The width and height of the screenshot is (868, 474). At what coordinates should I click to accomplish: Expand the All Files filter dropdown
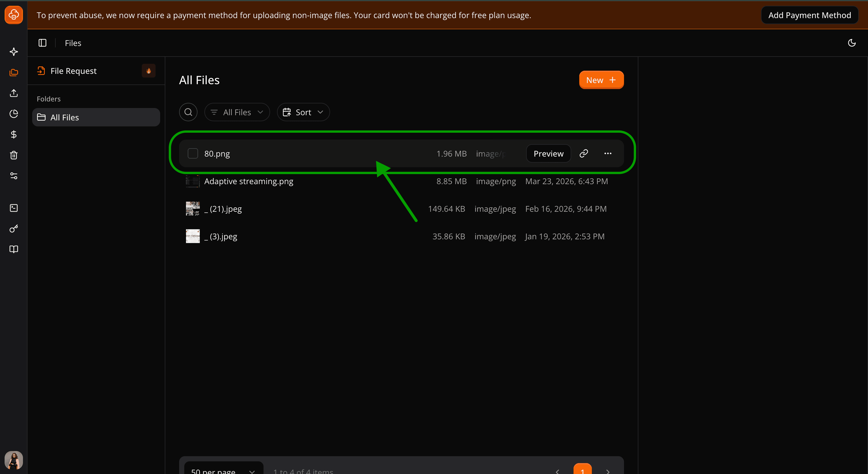pyautogui.click(x=237, y=112)
